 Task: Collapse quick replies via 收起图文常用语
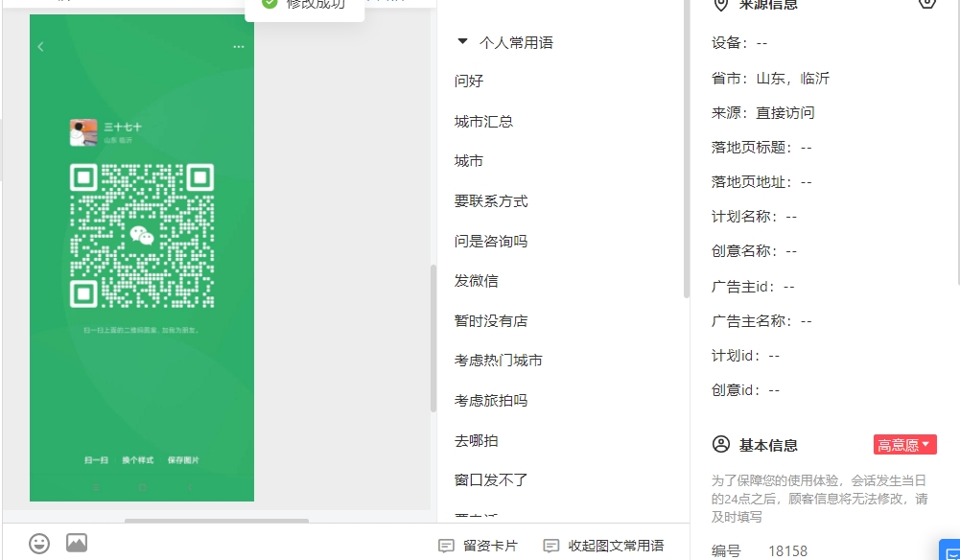click(x=603, y=546)
